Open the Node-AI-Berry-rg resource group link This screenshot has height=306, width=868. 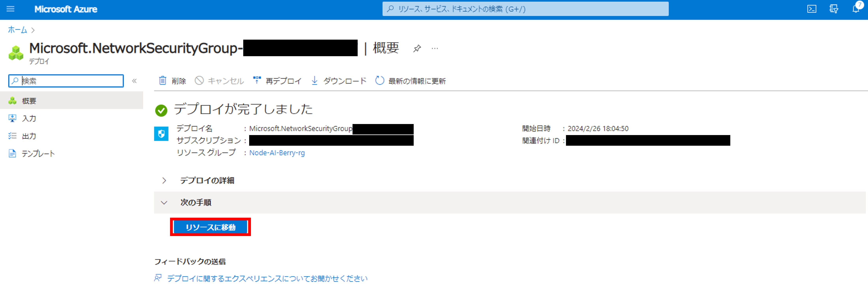[277, 153]
